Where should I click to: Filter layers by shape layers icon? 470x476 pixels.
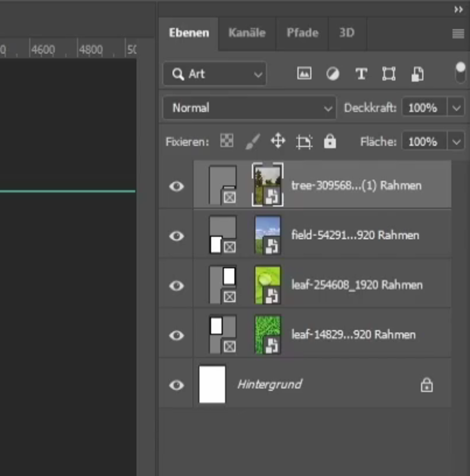coord(389,74)
